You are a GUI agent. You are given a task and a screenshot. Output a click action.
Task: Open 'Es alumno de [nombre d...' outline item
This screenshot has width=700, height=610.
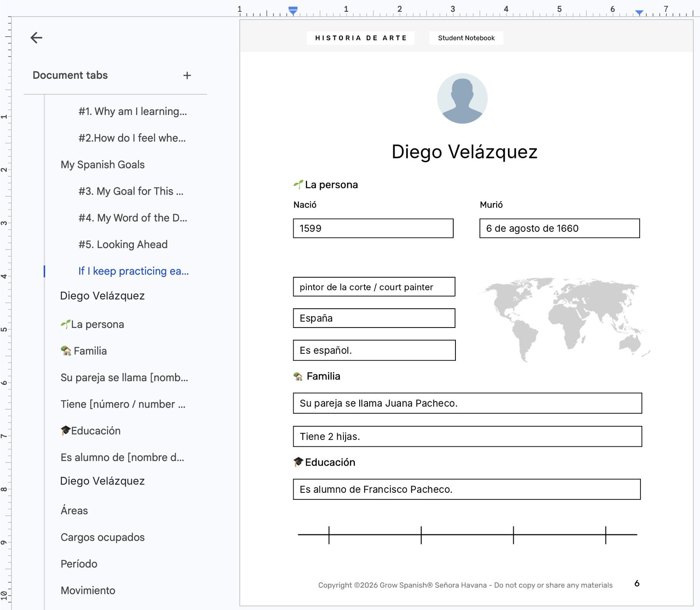[122, 458]
